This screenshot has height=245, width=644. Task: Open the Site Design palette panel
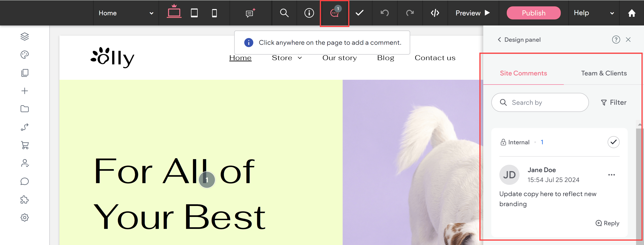click(24, 54)
